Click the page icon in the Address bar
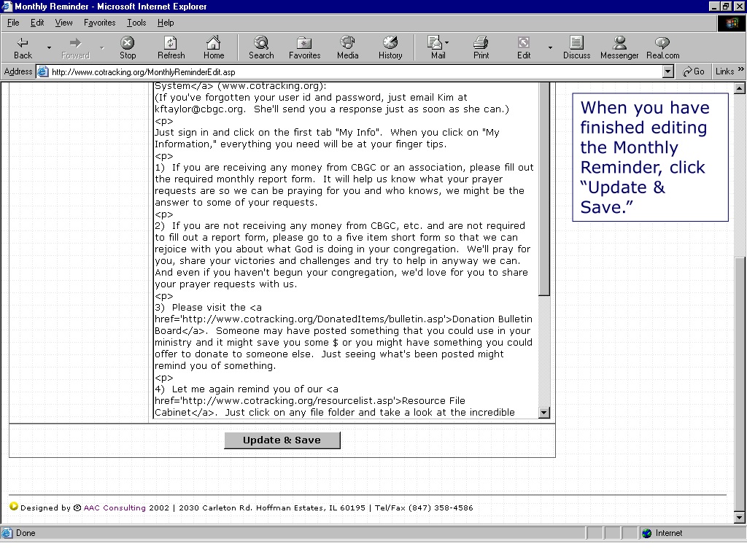The image size is (747, 560). 43,72
